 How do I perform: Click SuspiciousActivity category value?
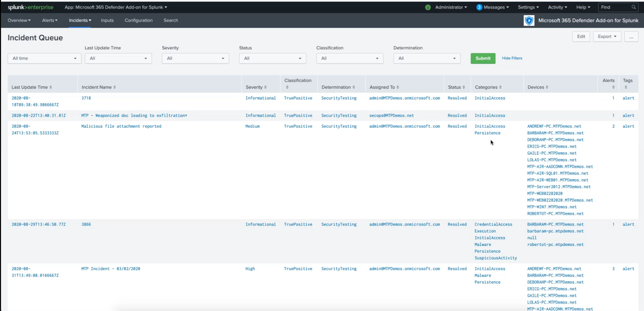point(495,258)
